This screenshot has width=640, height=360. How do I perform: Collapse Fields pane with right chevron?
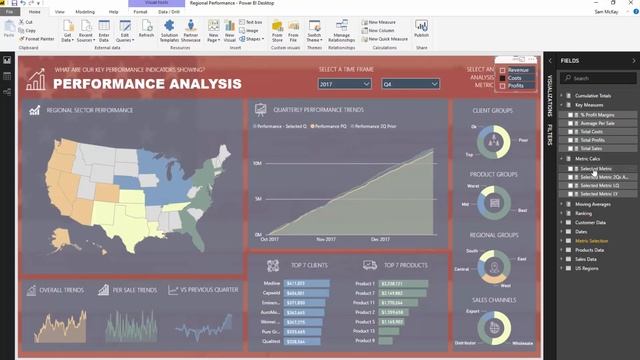pyautogui.click(x=633, y=60)
